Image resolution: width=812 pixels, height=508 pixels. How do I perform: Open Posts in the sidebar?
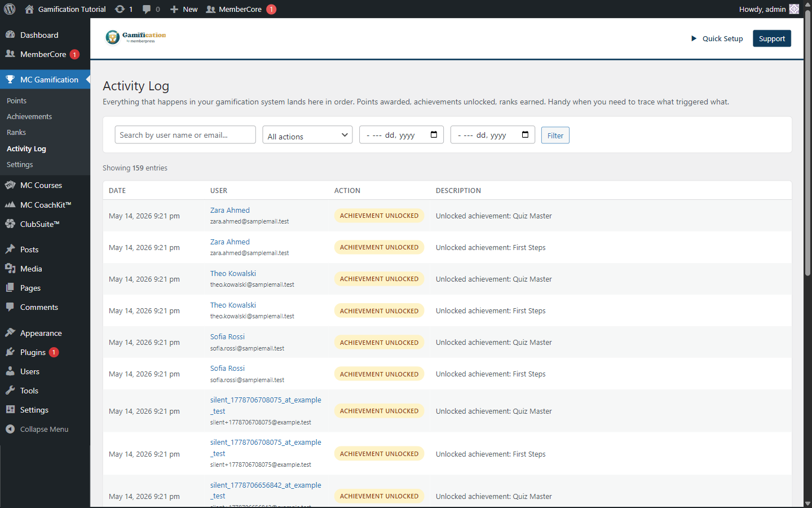point(45,249)
